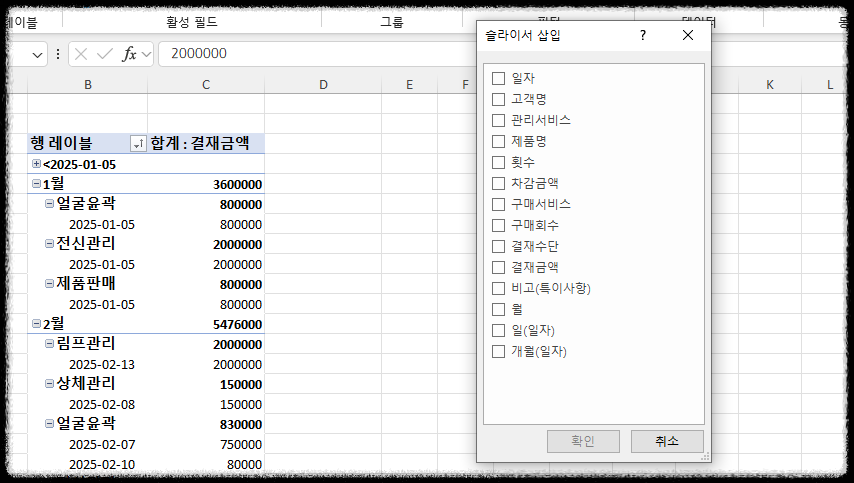Click the 750000 value cell
This screenshot has height=483, width=854.
(x=206, y=444)
